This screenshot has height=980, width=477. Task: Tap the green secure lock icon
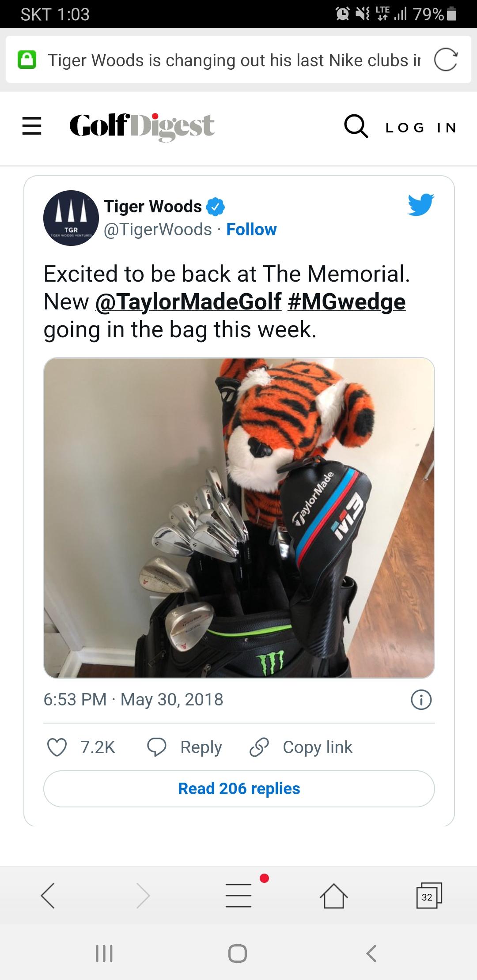pos(27,60)
